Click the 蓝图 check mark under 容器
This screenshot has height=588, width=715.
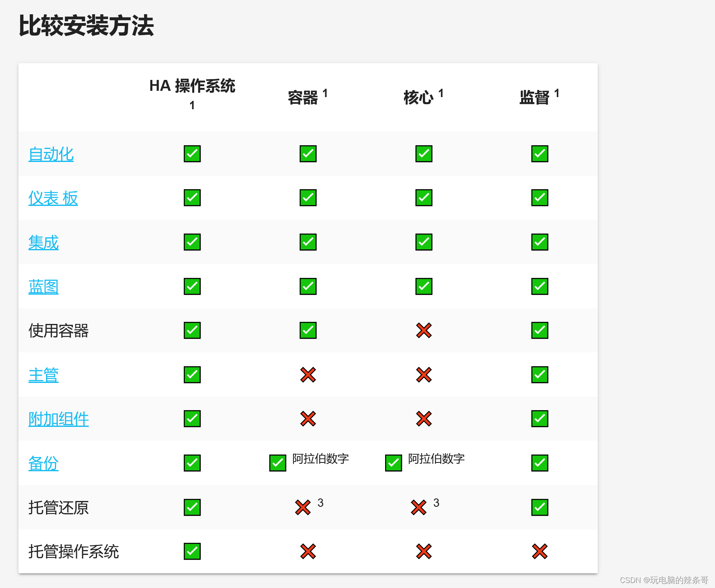308,286
